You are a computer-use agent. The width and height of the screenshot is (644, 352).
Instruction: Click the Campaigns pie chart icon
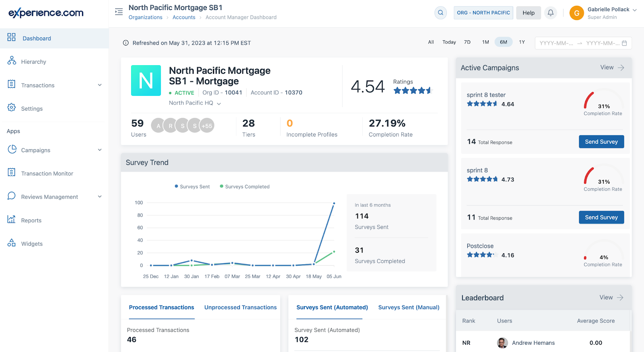[12, 149]
